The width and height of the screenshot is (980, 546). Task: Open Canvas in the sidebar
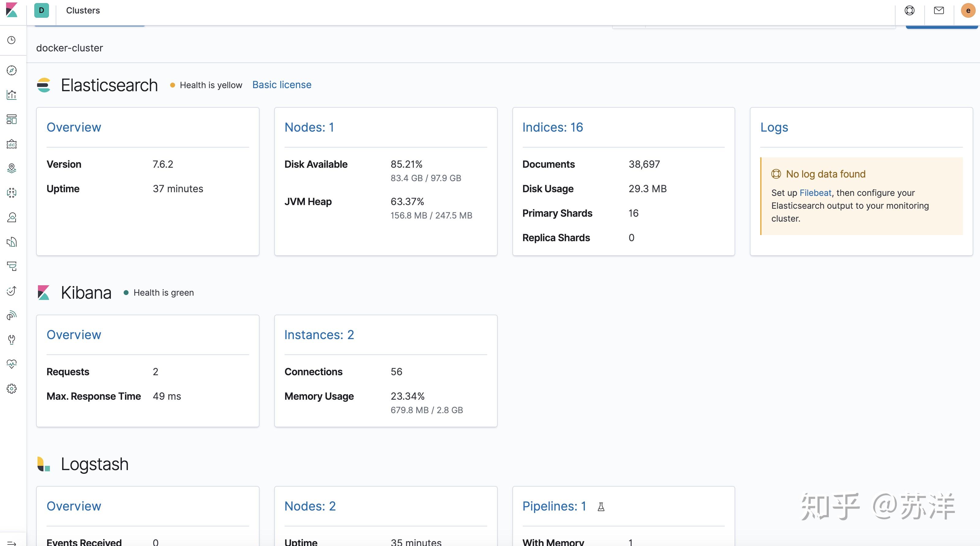[x=12, y=144]
